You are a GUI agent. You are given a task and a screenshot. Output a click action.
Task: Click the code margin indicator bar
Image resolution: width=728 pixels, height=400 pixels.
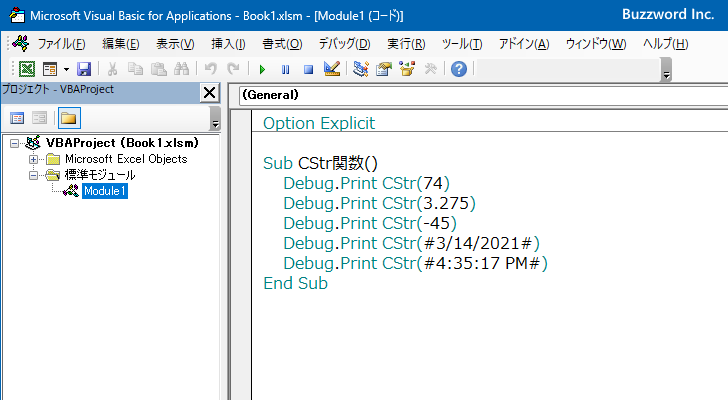(x=241, y=254)
